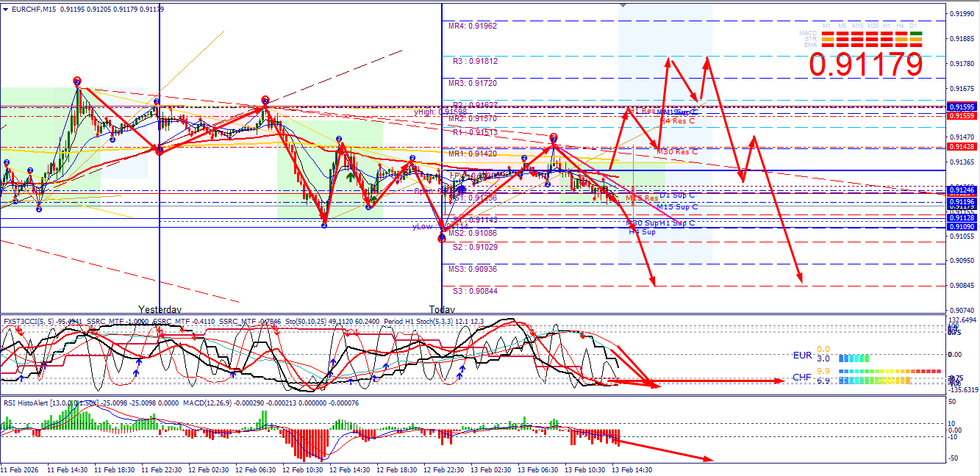Image resolution: width=980 pixels, height=476 pixels.
Task: Select 12 Feb 22:30 on the time axis
Action: [444, 469]
